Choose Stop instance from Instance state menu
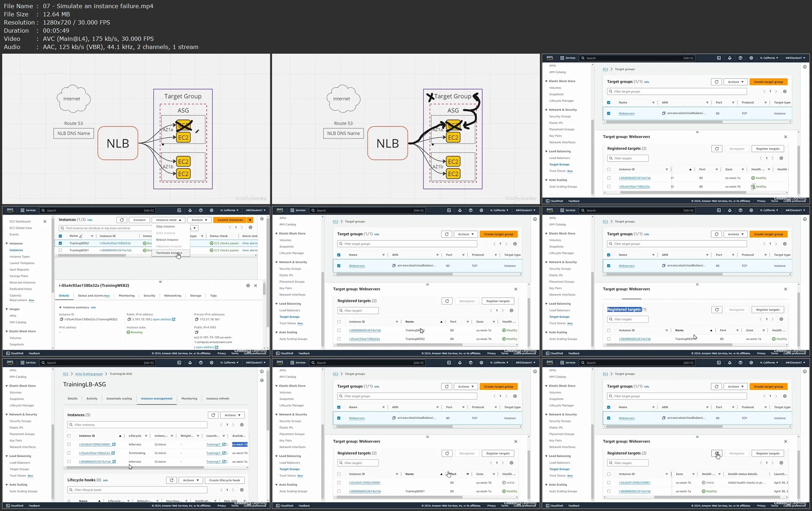Screen dimensions: 812x511 tap(165, 226)
